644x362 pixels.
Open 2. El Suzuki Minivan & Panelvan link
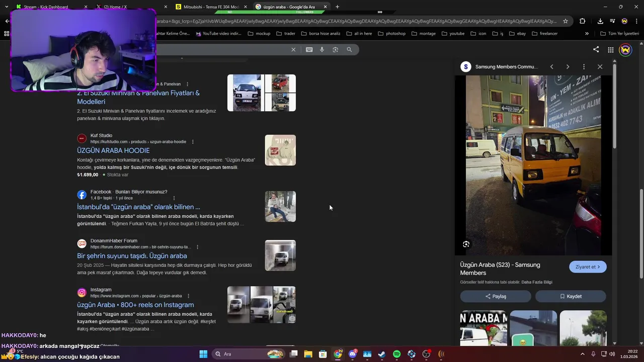[138, 98]
